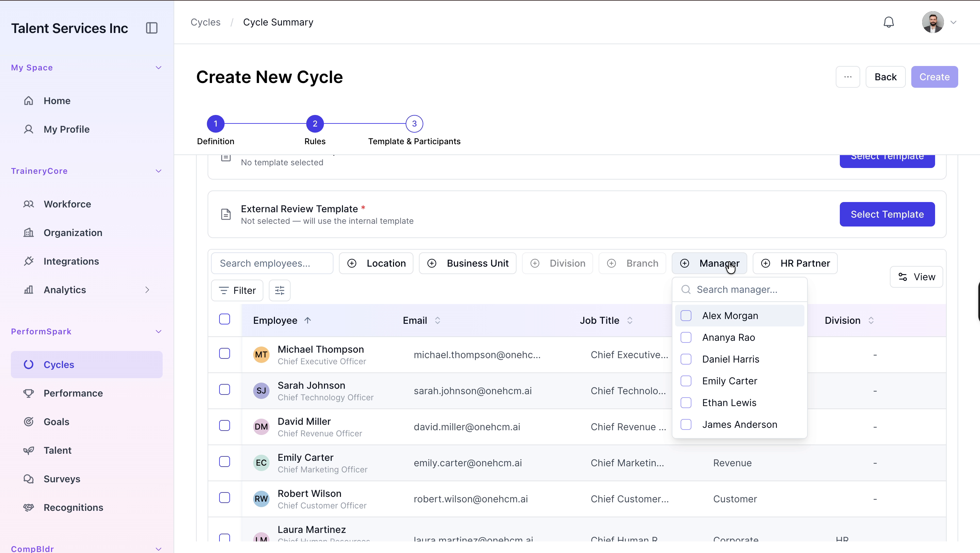980x553 pixels.
Task: Go to step 2 Rules
Action: click(x=315, y=123)
